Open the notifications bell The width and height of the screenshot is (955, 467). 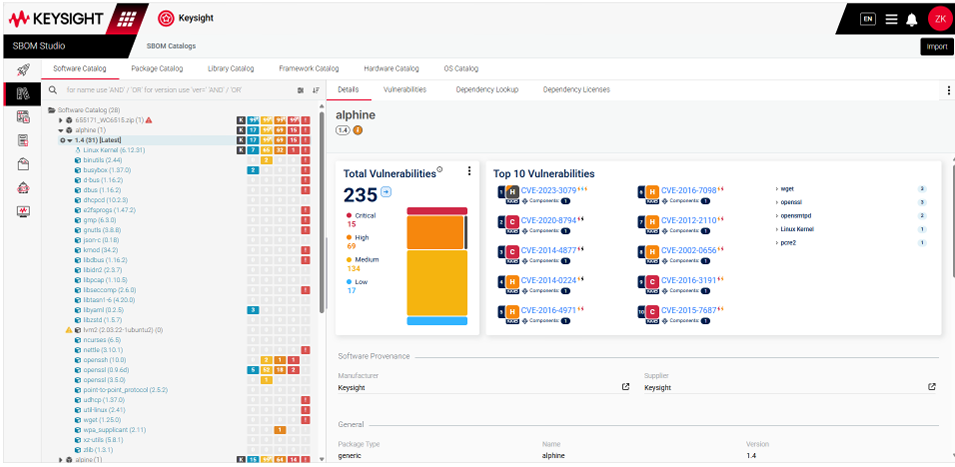pyautogui.click(x=912, y=19)
